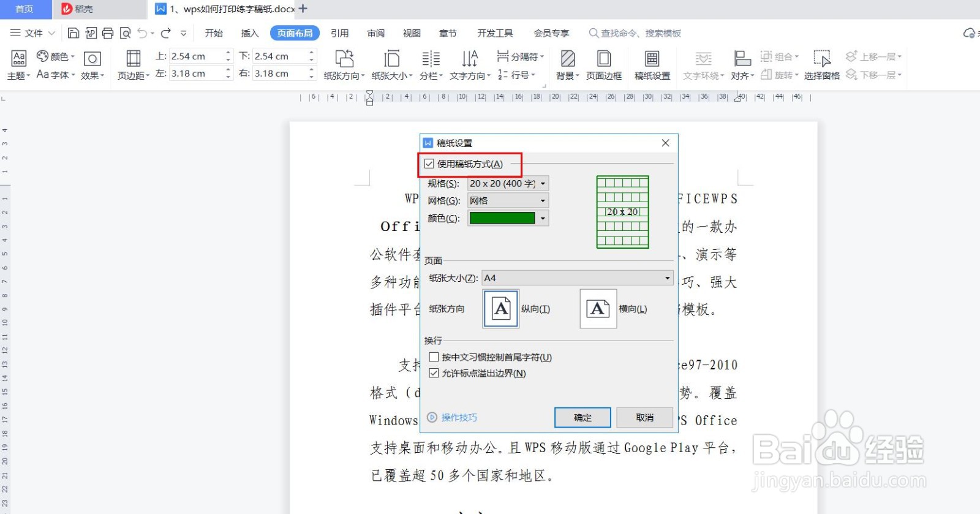Click the left margin 3.18 cm field
The height and width of the screenshot is (514, 980).
(197, 73)
